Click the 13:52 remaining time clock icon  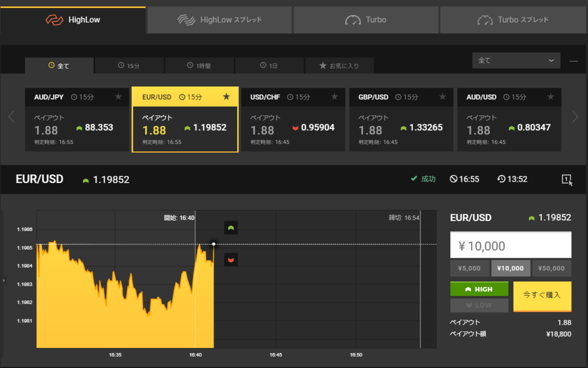(x=501, y=179)
